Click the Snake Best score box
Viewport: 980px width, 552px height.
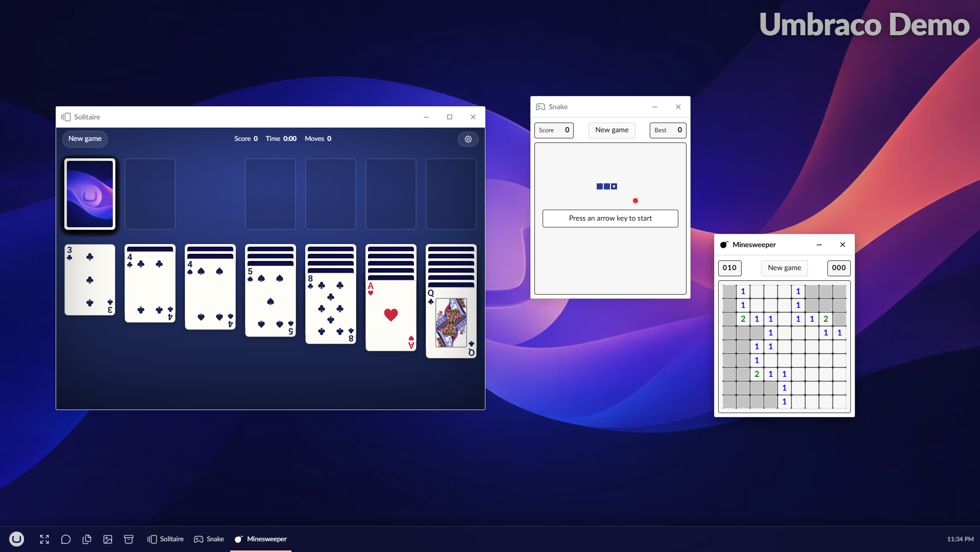tap(668, 130)
